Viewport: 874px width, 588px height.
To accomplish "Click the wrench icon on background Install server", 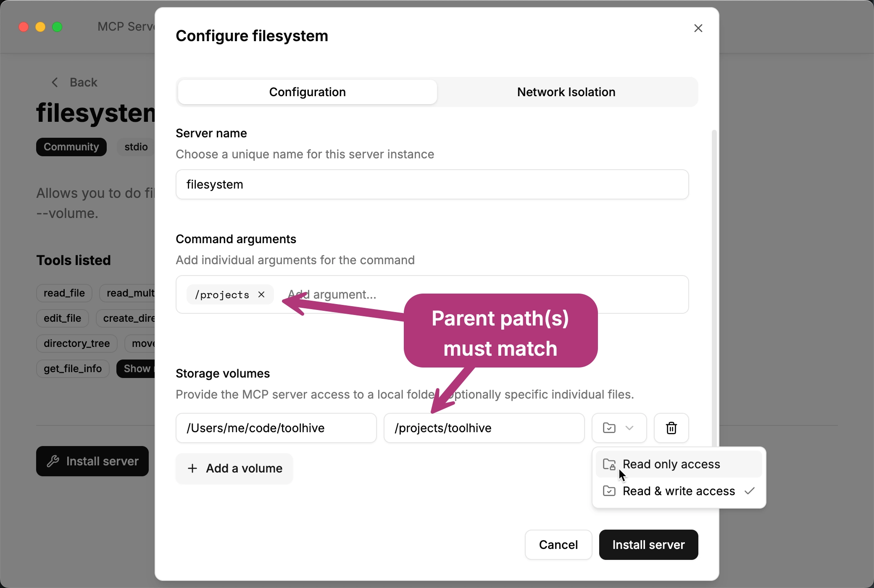I will tap(53, 461).
